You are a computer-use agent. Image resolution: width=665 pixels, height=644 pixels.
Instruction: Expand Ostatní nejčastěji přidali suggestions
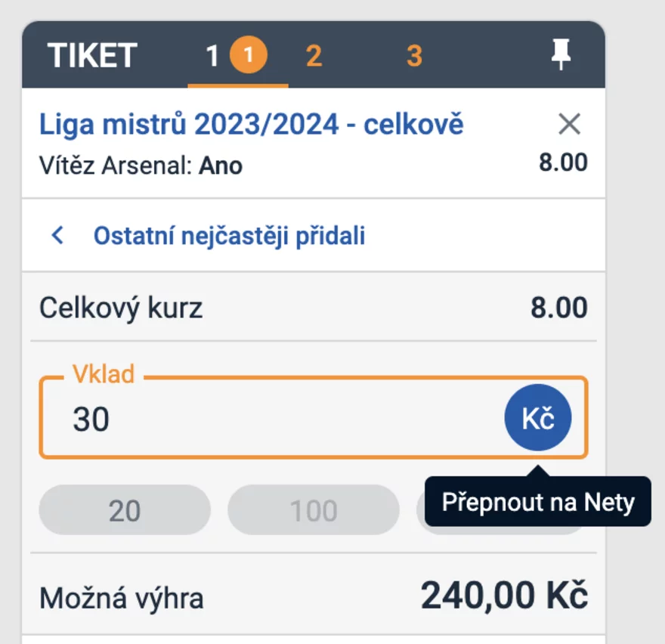coord(229,236)
